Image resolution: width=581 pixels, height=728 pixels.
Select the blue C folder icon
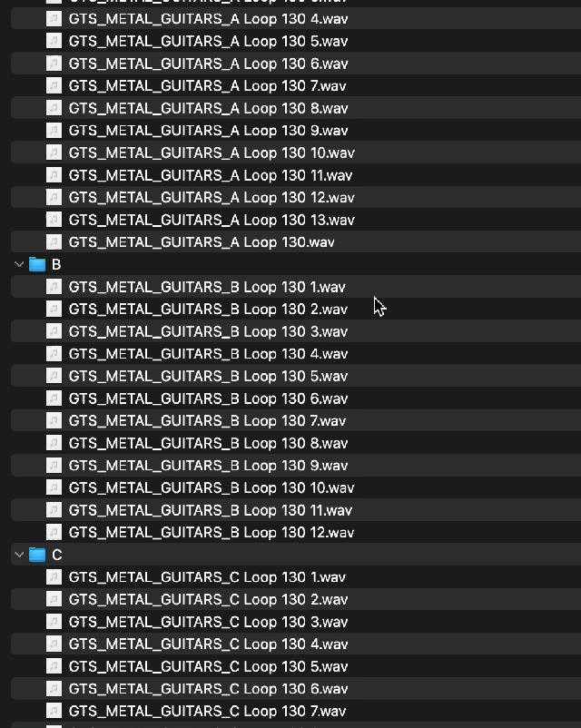(x=37, y=555)
